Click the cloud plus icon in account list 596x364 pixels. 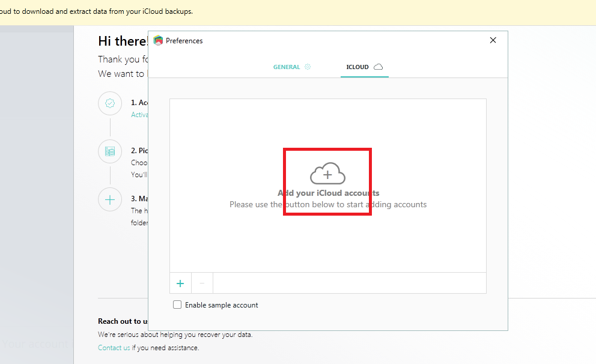click(x=327, y=174)
